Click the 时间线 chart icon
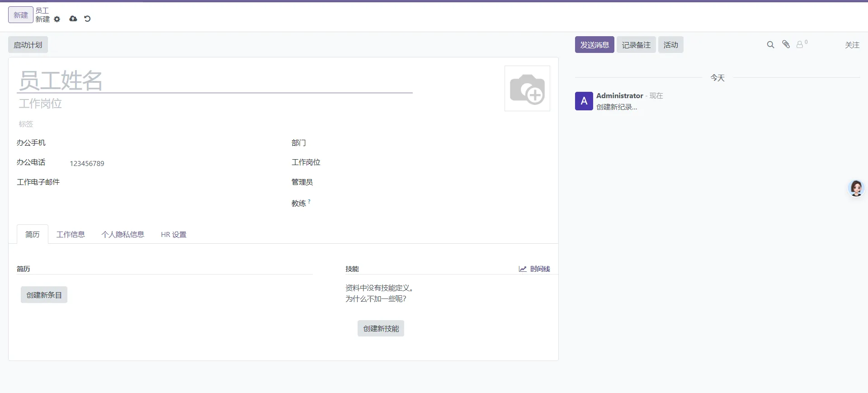This screenshot has height=393, width=868. point(523,269)
